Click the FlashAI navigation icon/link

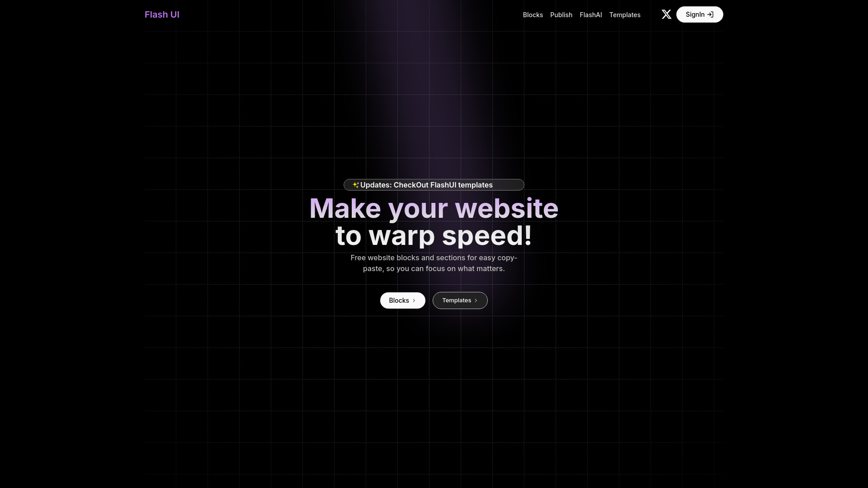coord(591,14)
